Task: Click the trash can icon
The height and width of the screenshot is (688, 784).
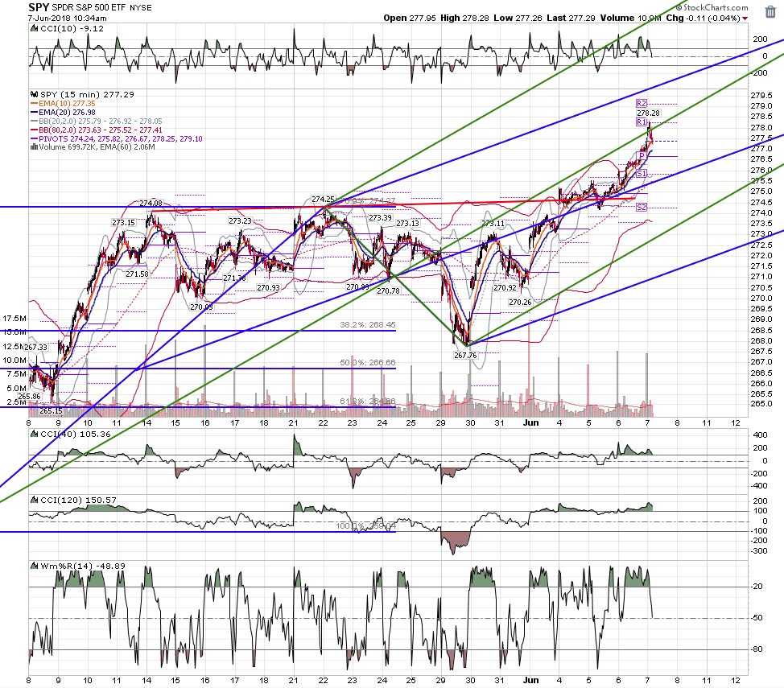Action: [x=770, y=11]
